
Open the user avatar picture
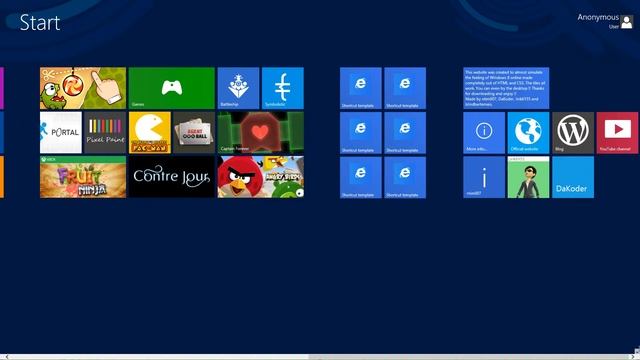coord(627,22)
